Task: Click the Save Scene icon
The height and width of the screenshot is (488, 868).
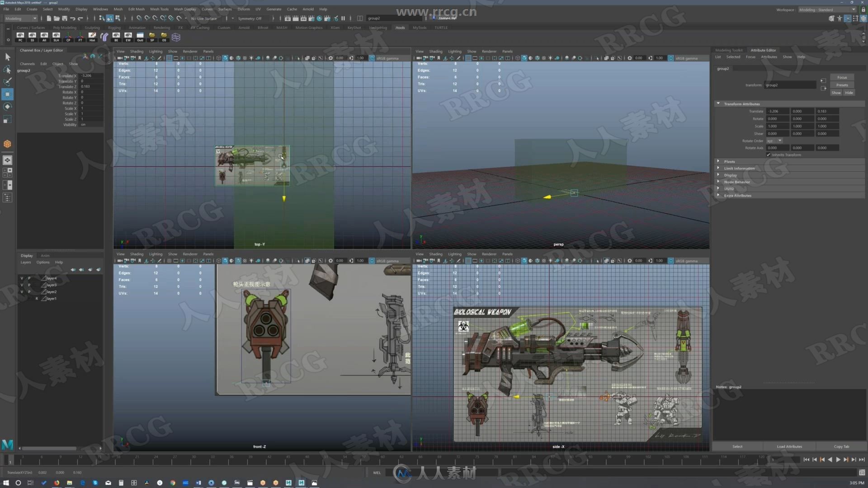Action: 65,19
